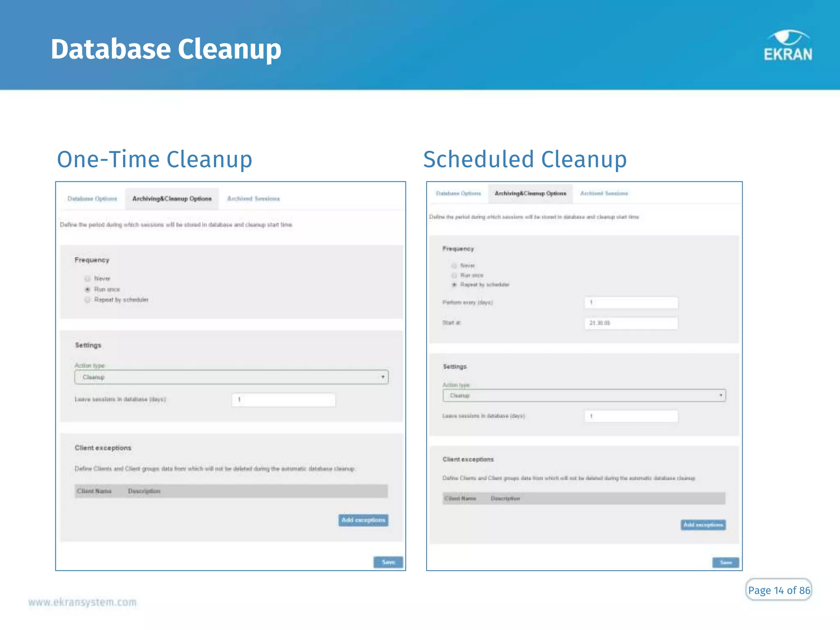Click Description column header in One-Time panel
Image resolution: width=840 pixels, height=630 pixels.
pos(144,491)
